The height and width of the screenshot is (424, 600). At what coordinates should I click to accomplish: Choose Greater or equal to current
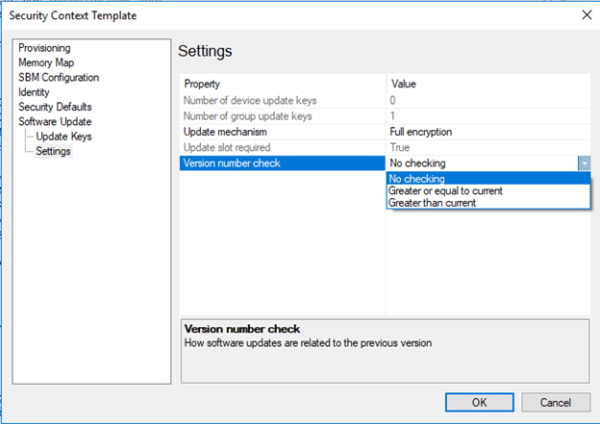[488, 191]
